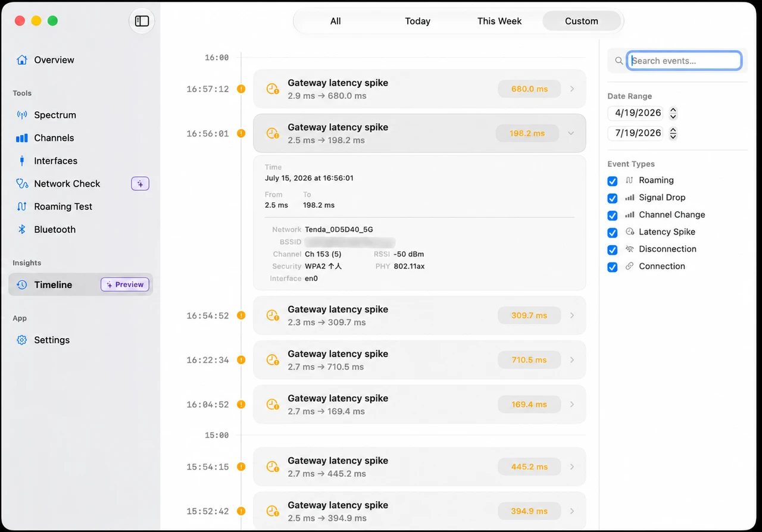Click the end date 7/19/2026 stepper
762x532 pixels.
pos(673,133)
